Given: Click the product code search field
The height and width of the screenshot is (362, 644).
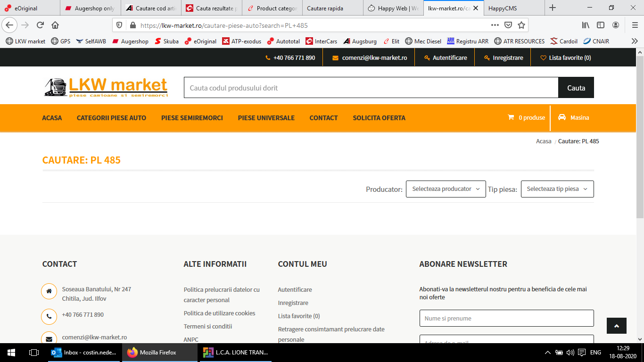Looking at the screenshot, I should point(371,88).
